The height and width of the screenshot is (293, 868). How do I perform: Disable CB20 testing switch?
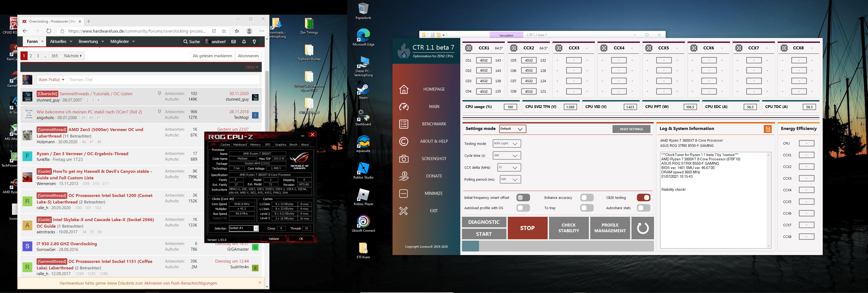(x=643, y=198)
